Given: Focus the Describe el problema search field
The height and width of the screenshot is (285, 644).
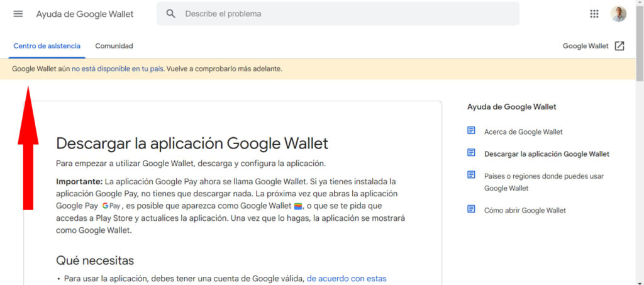Looking at the screenshot, I should (x=346, y=14).
